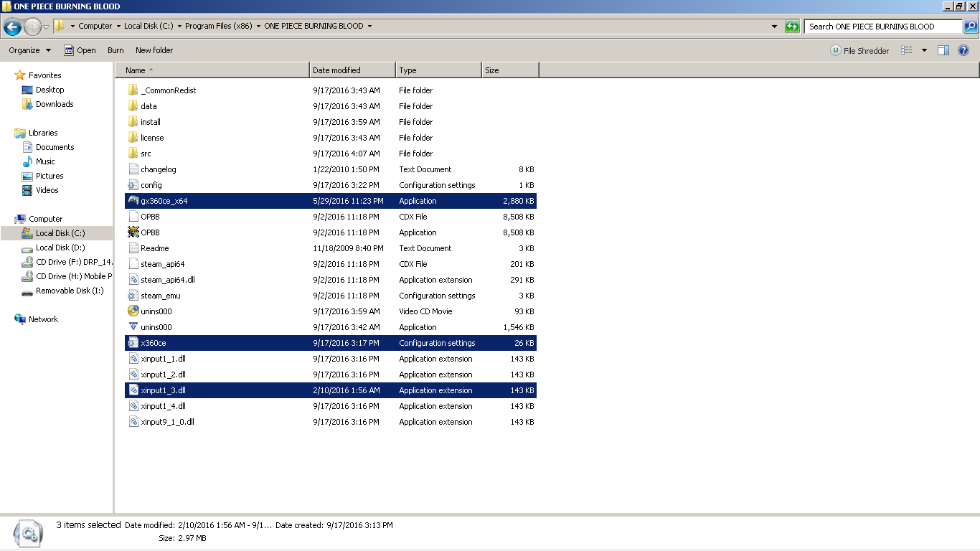Click the Open toolbar button

80,50
